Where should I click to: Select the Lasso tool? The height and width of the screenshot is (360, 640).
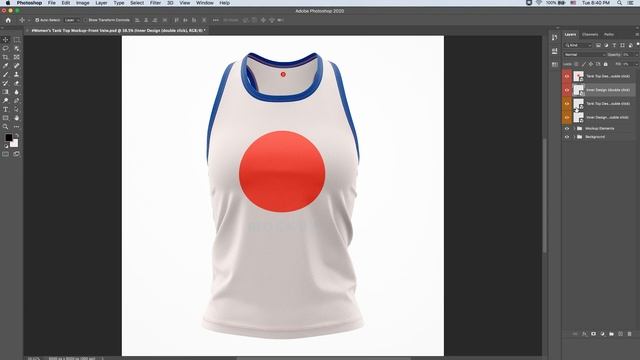[x=5, y=49]
